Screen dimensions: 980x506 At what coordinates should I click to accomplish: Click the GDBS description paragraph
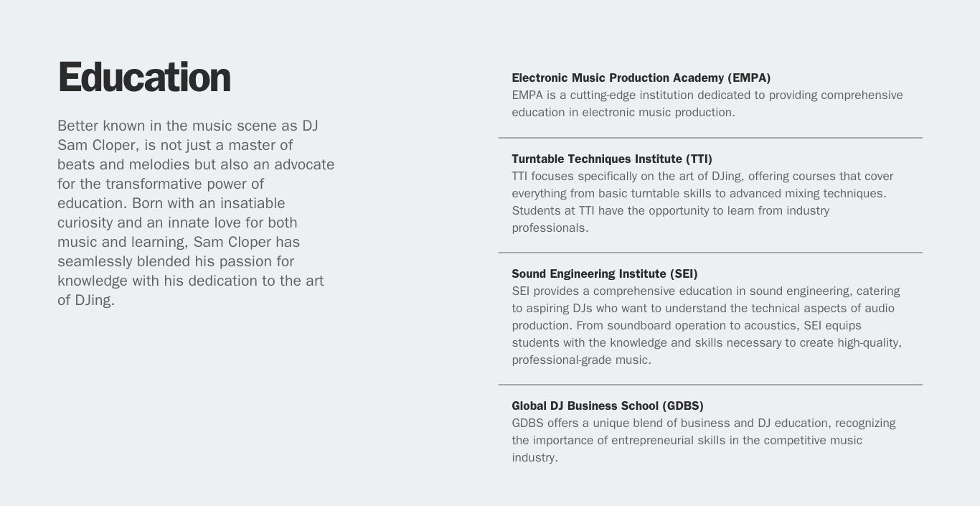pyautogui.click(x=703, y=440)
